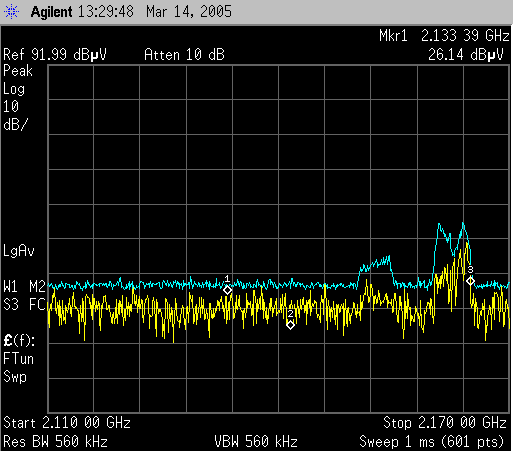The height and width of the screenshot is (452, 513).
Task: Click the FTun Swp indicator
Action: click(18, 368)
